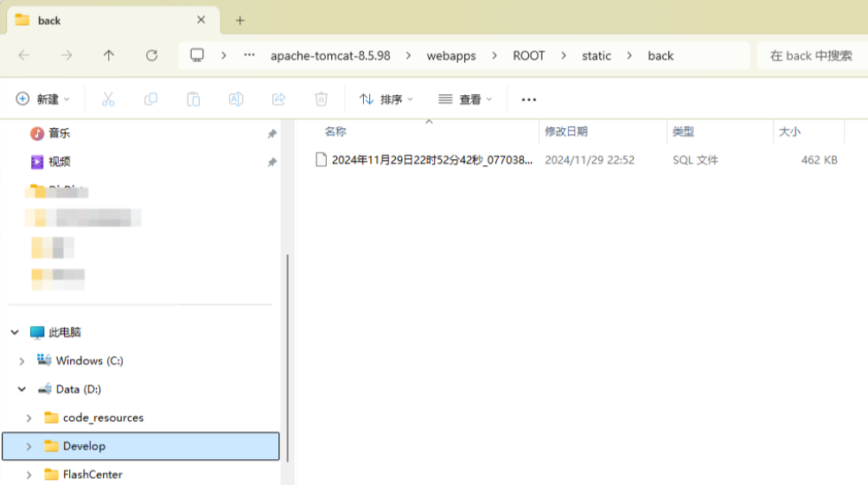Open chevron after ROOT breadcrumb
868x485 pixels.
click(x=564, y=56)
